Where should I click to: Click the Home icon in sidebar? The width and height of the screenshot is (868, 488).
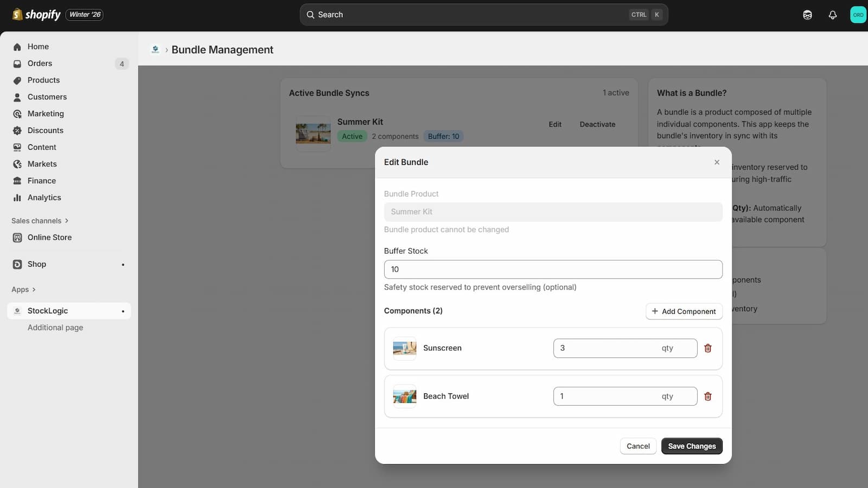coord(17,47)
